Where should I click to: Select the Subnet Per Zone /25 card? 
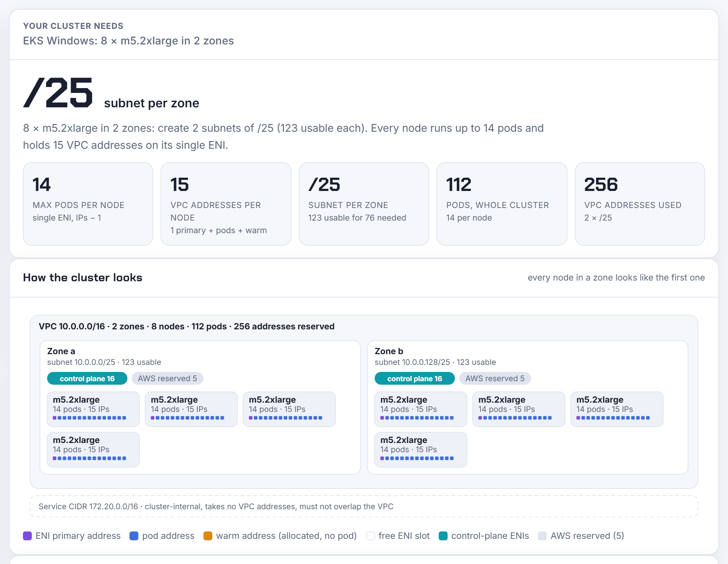pyautogui.click(x=364, y=204)
